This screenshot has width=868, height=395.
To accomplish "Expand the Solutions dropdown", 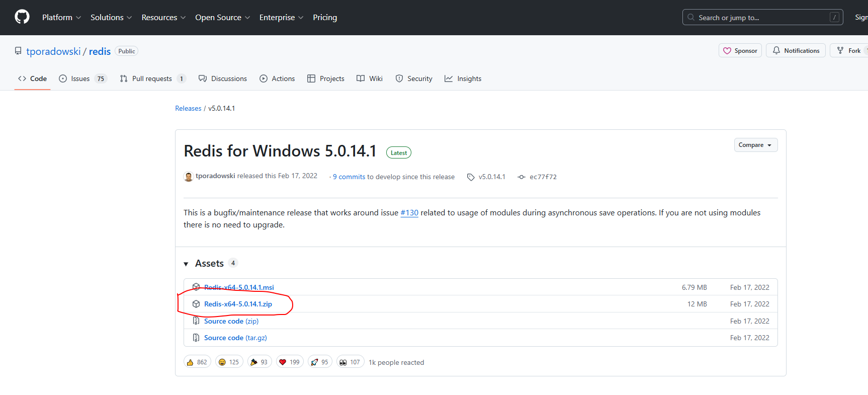I will pyautogui.click(x=111, y=17).
